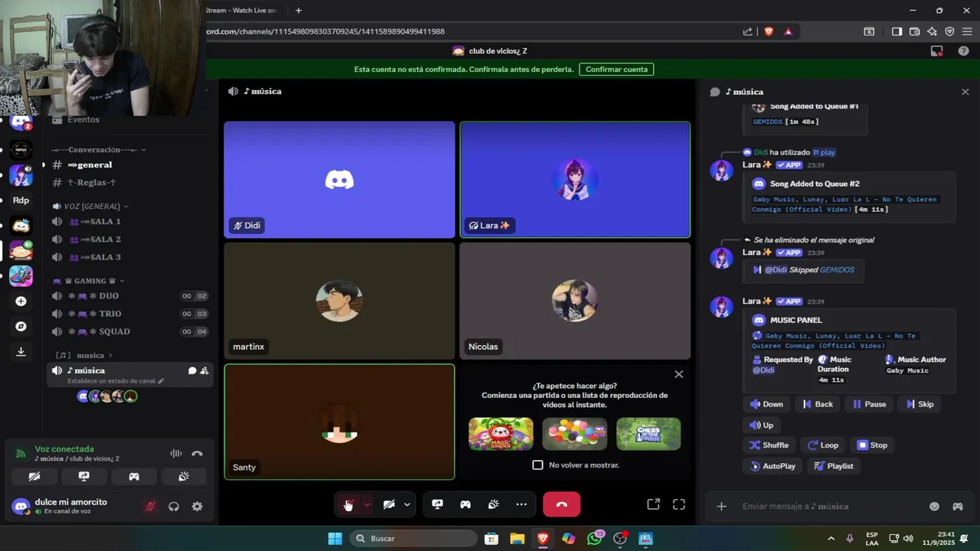Viewport: 980px width, 551px height.
Task: Toggle deafen headphones in user panel
Action: click(174, 507)
